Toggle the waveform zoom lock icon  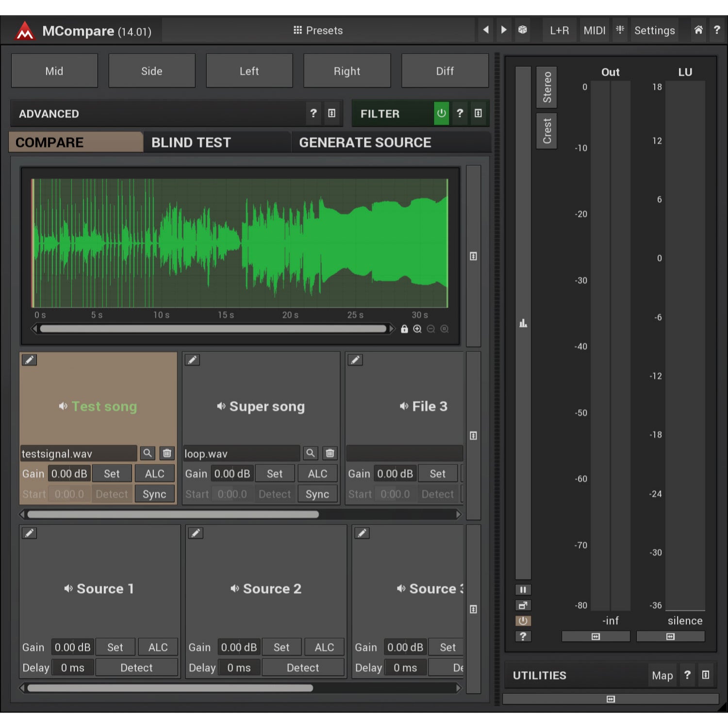(404, 329)
